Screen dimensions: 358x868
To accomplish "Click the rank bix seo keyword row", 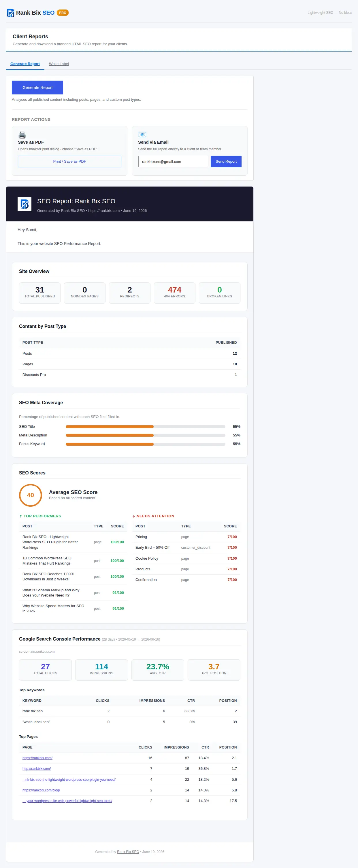I will (x=130, y=711).
